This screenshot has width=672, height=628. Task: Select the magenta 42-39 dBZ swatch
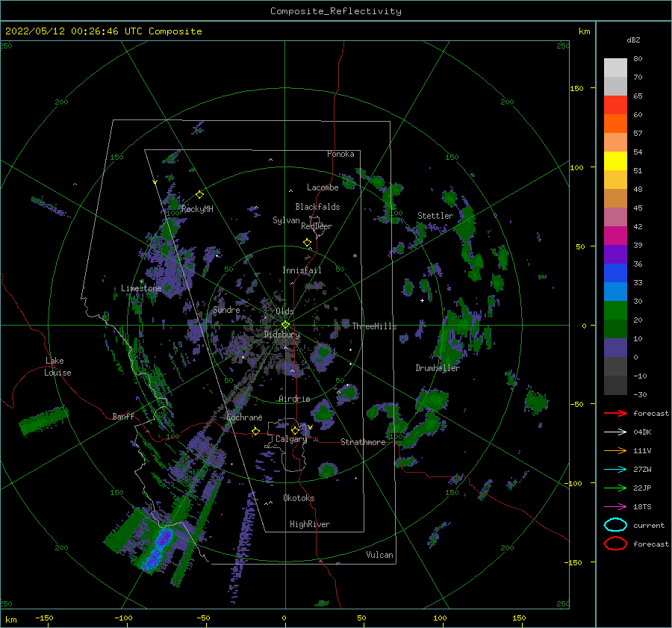tap(615, 236)
